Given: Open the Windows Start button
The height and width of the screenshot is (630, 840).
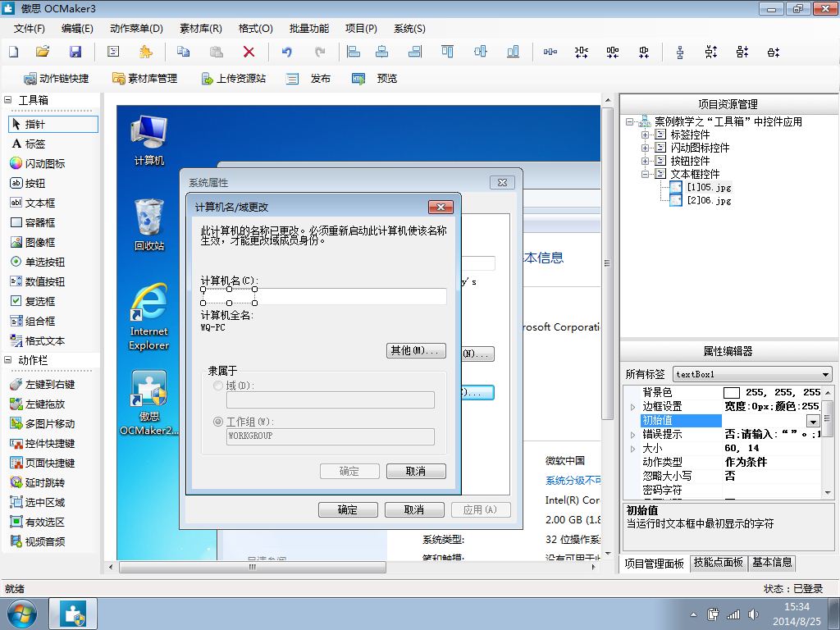Looking at the screenshot, I should [x=22, y=614].
